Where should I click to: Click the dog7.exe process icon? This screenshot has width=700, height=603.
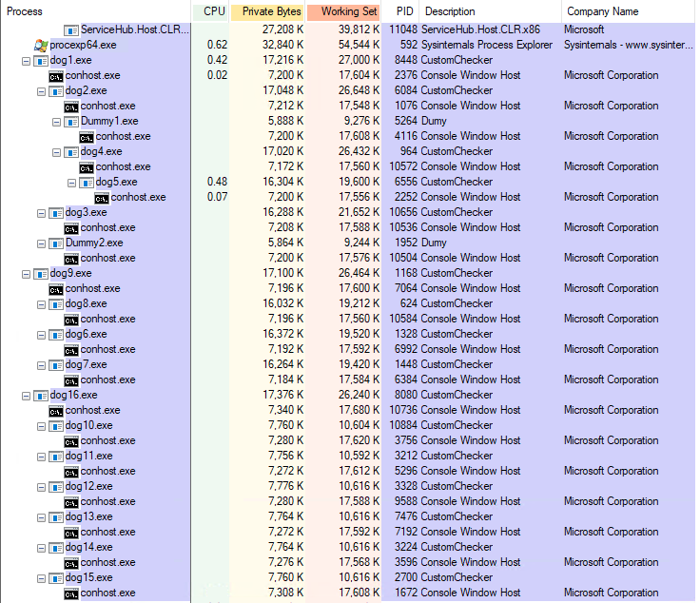point(56,365)
